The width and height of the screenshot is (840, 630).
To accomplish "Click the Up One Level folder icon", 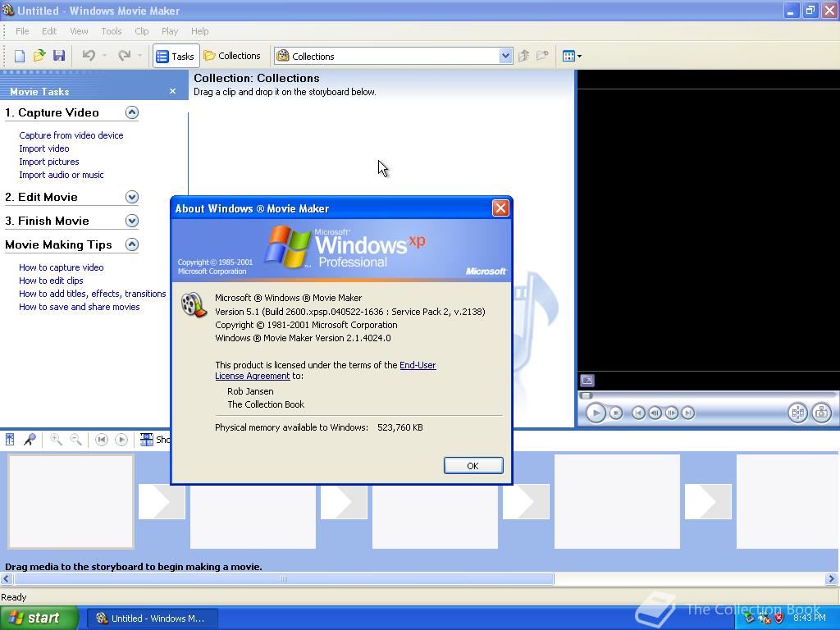I will tap(524, 56).
